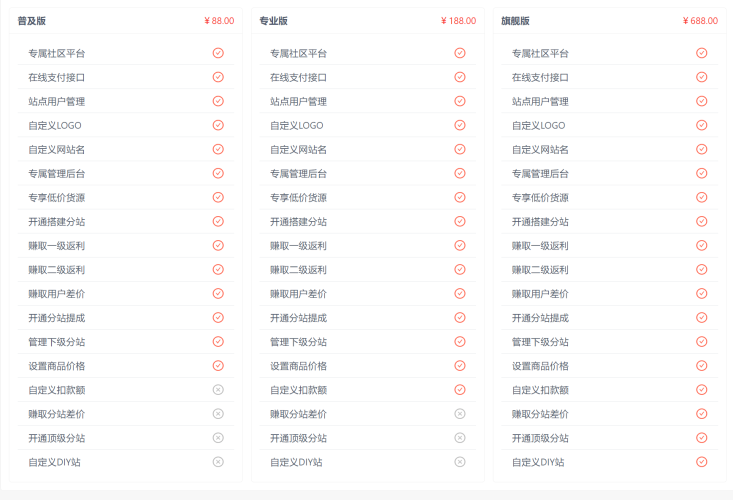
Task: Click the checkmark for 在线支付接口 in 专业版
Action: (x=460, y=77)
